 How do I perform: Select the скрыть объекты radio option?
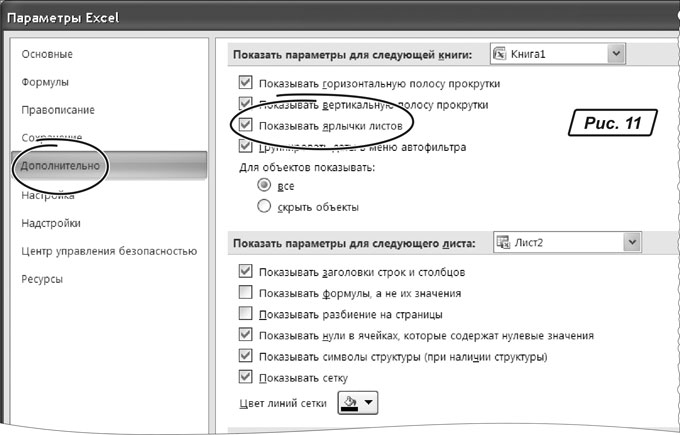[265, 206]
